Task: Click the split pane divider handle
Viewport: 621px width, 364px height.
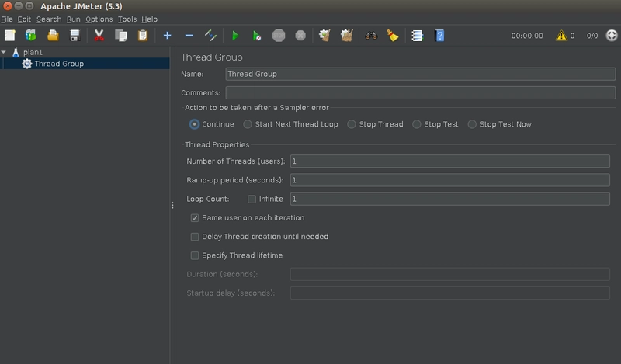Action: point(172,205)
